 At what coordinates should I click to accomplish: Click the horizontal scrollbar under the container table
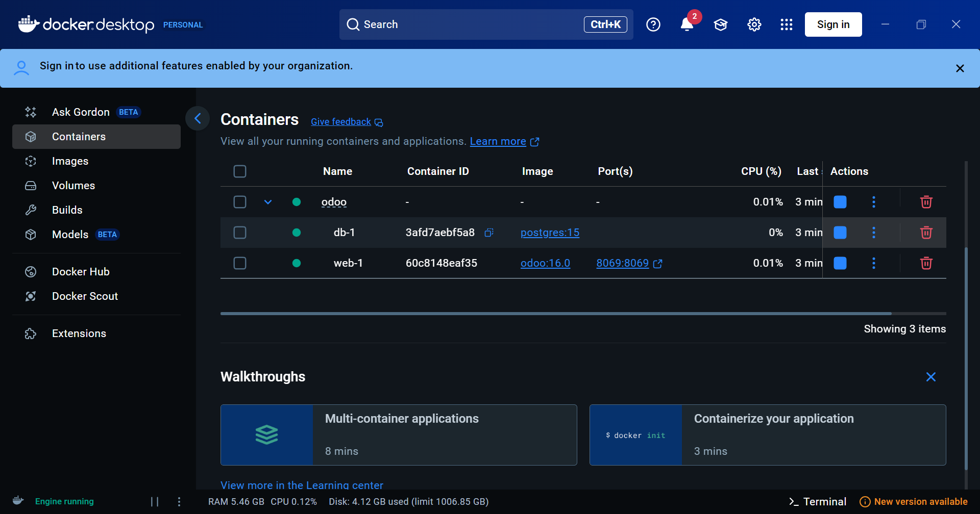click(x=556, y=314)
